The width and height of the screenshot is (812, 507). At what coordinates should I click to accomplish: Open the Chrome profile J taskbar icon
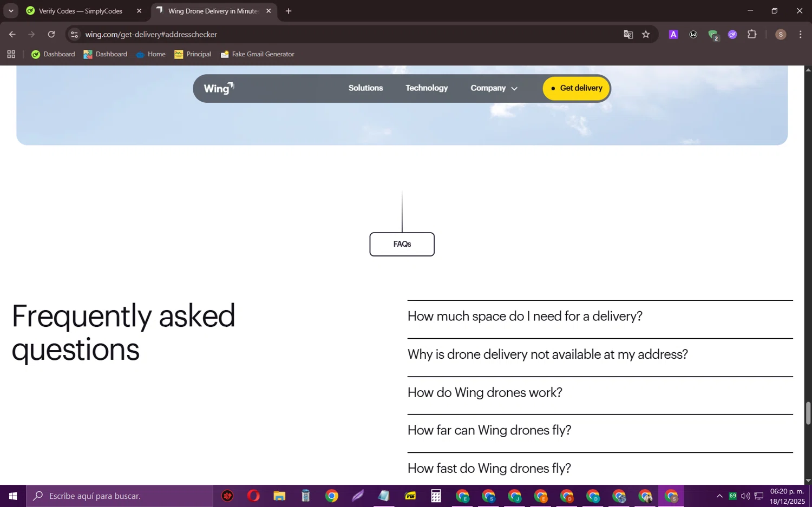point(515,496)
